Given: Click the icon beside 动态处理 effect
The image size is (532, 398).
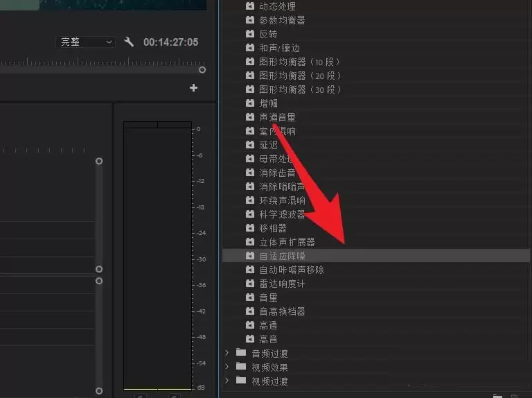Looking at the screenshot, I should click(x=249, y=6).
